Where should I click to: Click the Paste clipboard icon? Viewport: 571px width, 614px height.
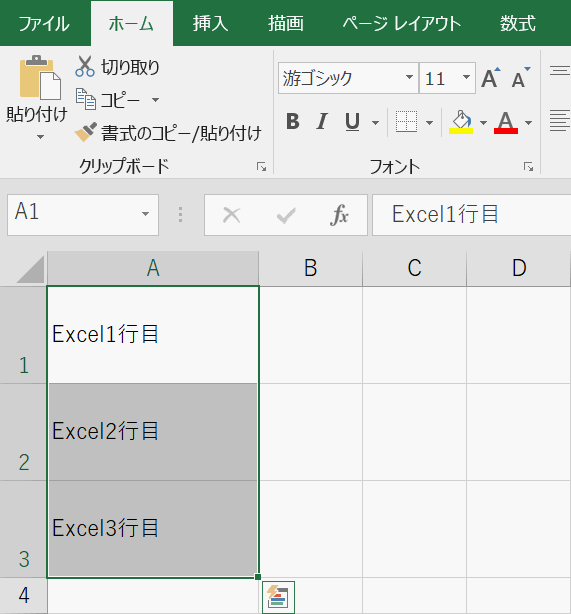(40, 77)
